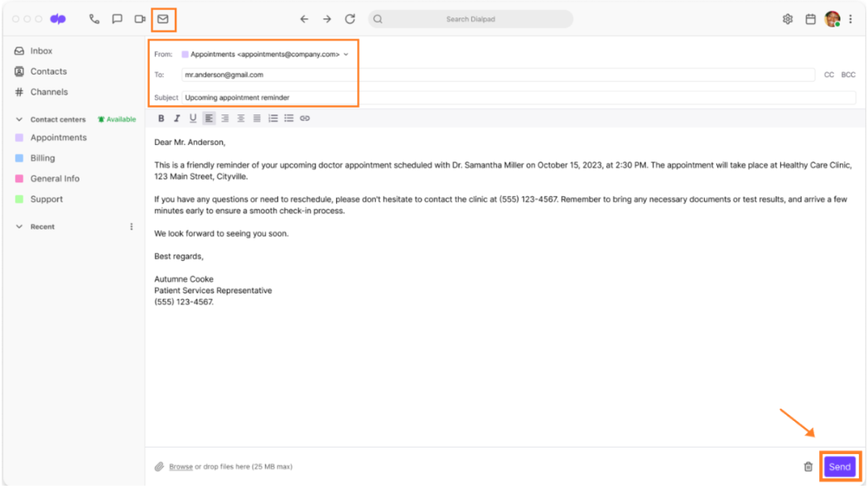Start a video meeting icon
The width and height of the screenshot is (868, 489).
coord(139,19)
